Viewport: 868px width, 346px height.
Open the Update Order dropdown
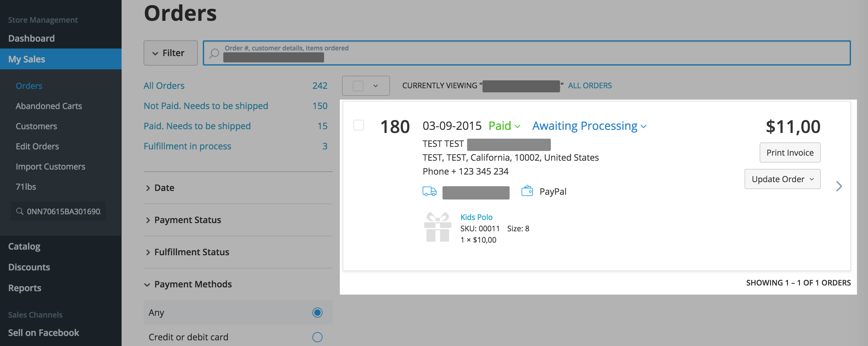[782, 179]
